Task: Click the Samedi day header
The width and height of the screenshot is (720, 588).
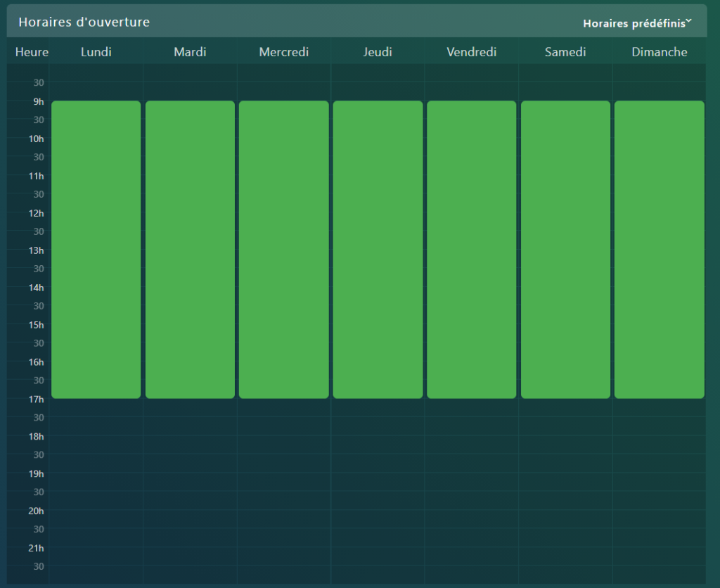Action: point(565,52)
